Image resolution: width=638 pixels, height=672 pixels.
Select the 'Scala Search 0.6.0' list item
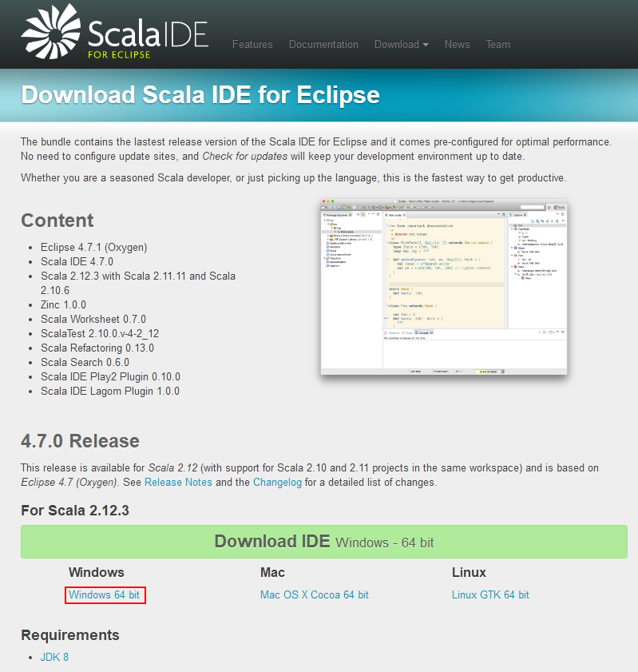85,362
